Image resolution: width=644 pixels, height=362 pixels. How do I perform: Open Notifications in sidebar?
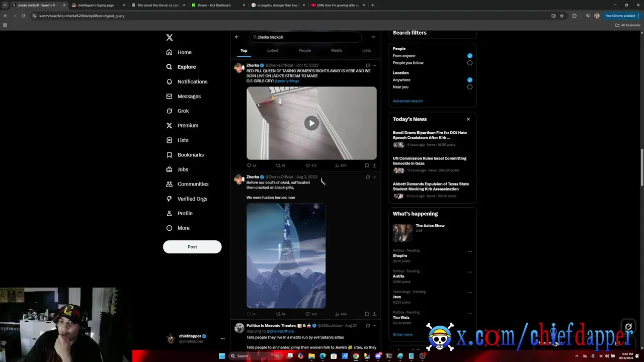[187, 81]
